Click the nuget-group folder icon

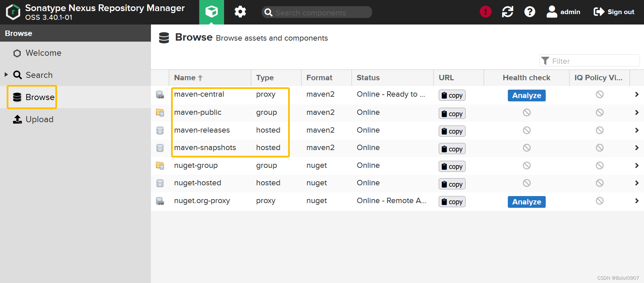pyautogui.click(x=160, y=166)
